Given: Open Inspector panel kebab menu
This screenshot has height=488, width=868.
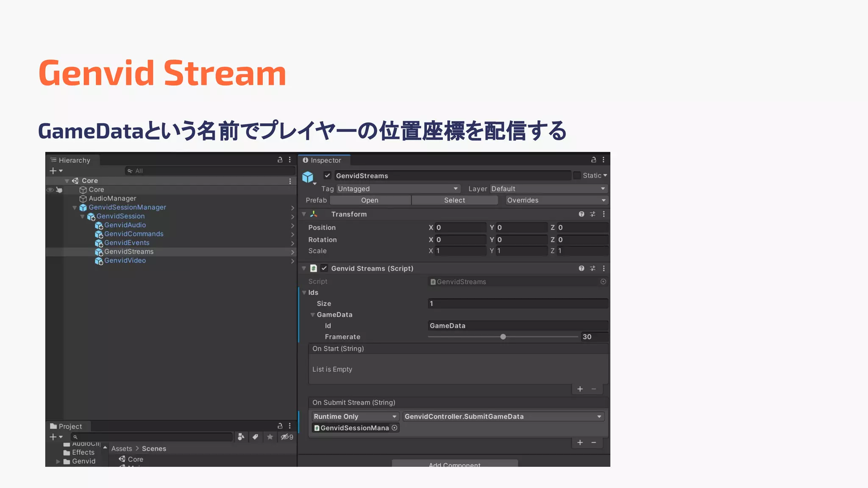Looking at the screenshot, I should (604, 160).
